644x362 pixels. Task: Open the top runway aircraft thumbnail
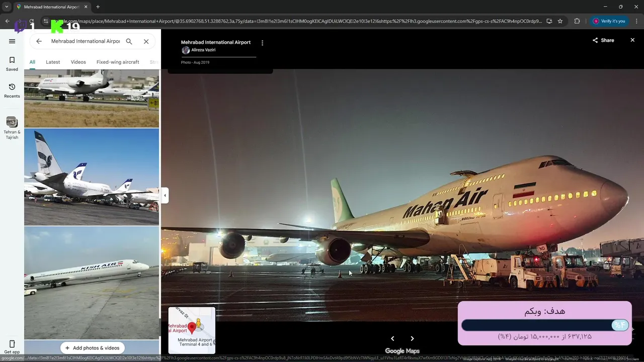92,99
